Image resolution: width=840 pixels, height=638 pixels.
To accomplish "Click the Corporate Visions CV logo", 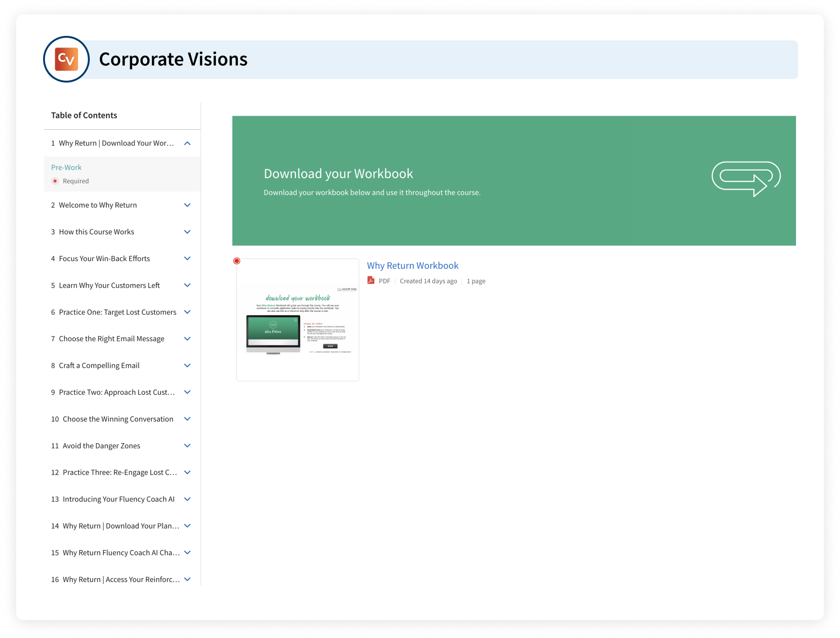I will coord(66,59).
